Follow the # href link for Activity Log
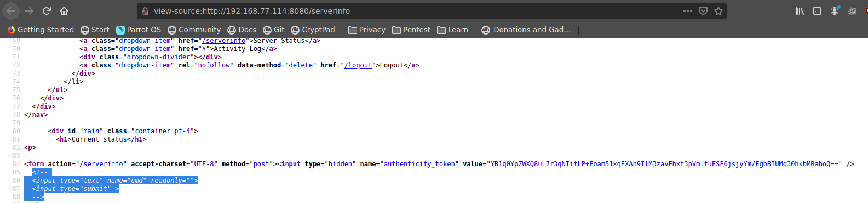This screenshot has width=868, height=203. pos(204,49)
